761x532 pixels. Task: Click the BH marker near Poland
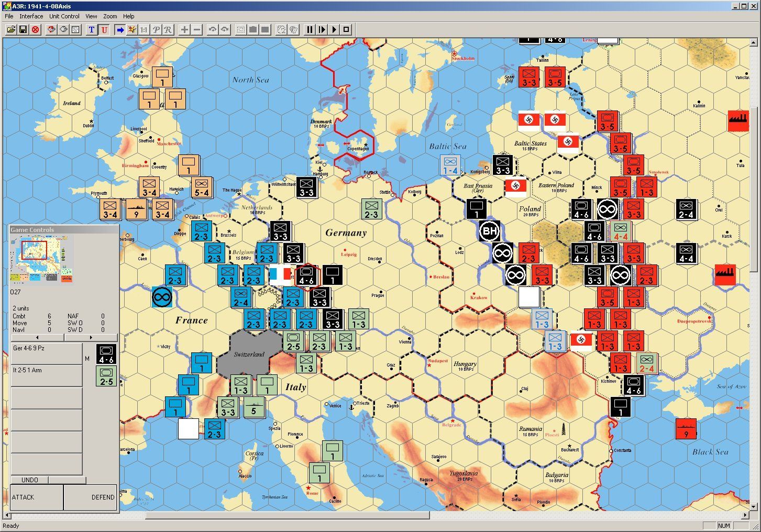tap(489, 231)
